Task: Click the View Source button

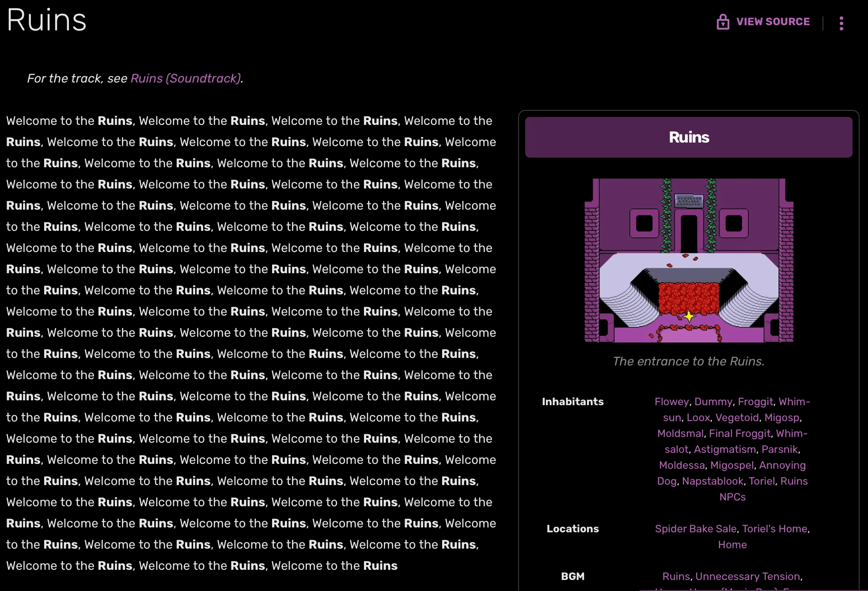Action: coord(773,22)
